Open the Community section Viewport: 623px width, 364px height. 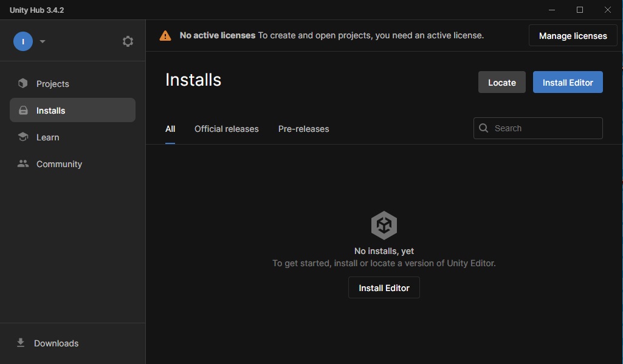pyautogui.click(x=72, y=163)
